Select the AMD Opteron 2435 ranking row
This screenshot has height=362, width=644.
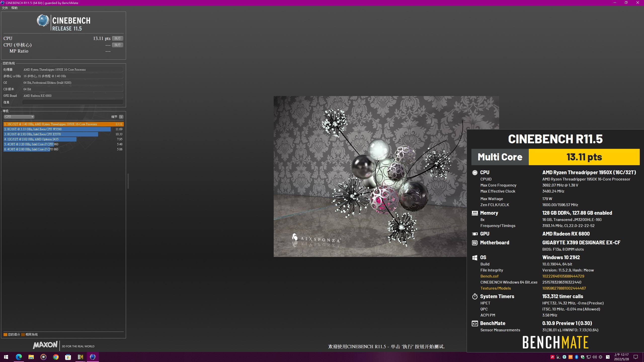pyautogui.click(x=63, y=139)
